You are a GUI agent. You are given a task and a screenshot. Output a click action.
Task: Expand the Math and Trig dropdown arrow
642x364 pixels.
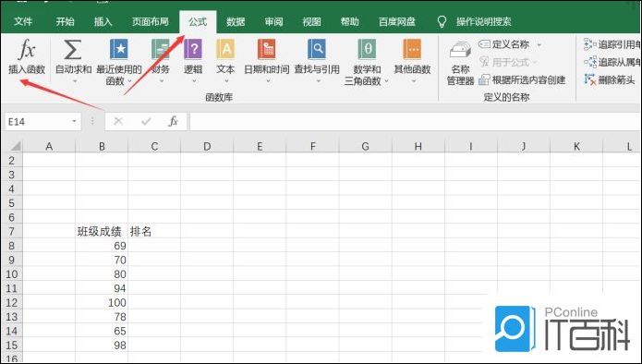point(386,81)
